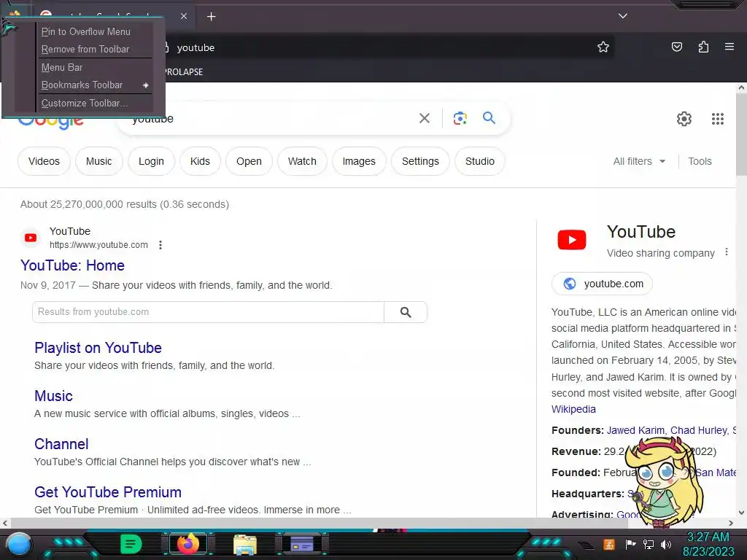Open taskbar clock showing 3:27 AM
The width and height of the screenshot is (747, 560).
[708, 544]
